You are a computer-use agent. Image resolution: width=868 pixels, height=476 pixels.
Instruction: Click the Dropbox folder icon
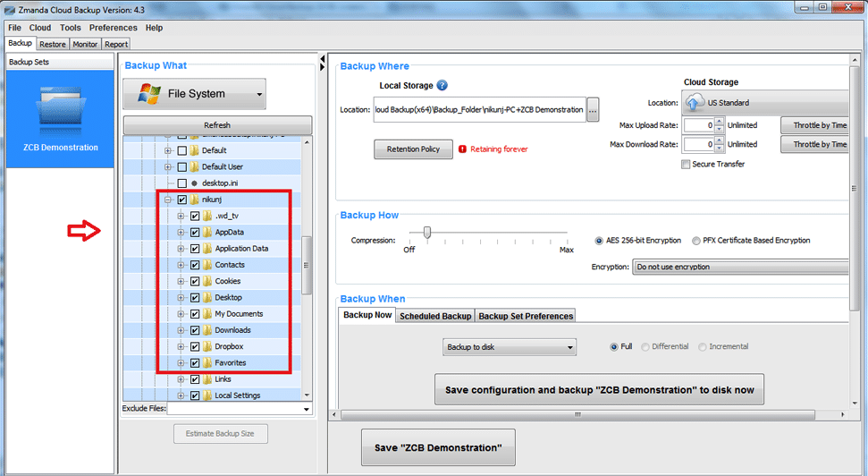(x=207, y=346)
